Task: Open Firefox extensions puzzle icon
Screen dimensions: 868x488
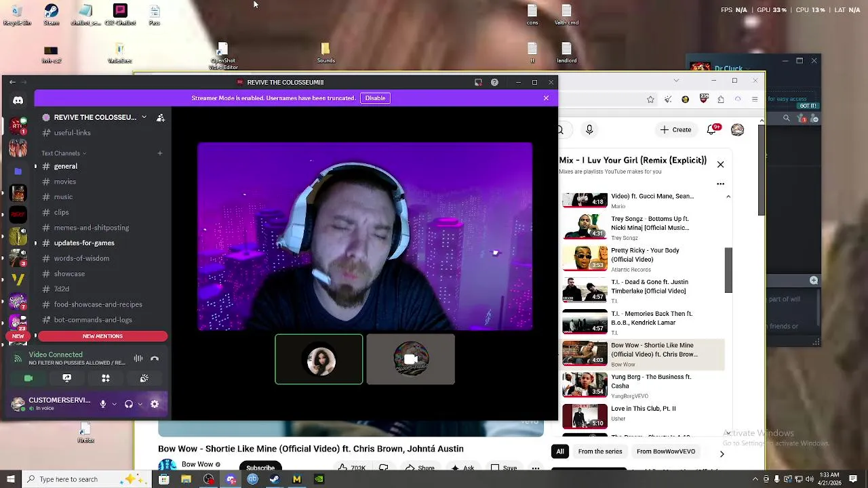Action: [x=720, y=100]
